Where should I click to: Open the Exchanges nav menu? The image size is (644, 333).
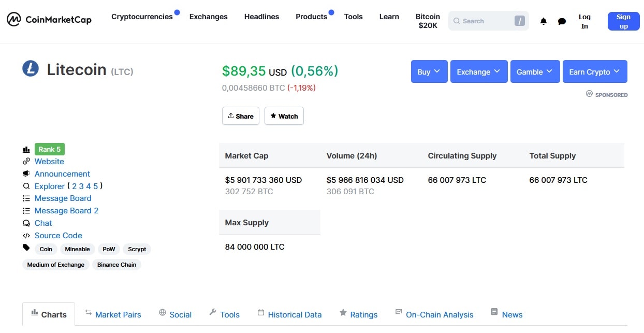pos(208,17)
